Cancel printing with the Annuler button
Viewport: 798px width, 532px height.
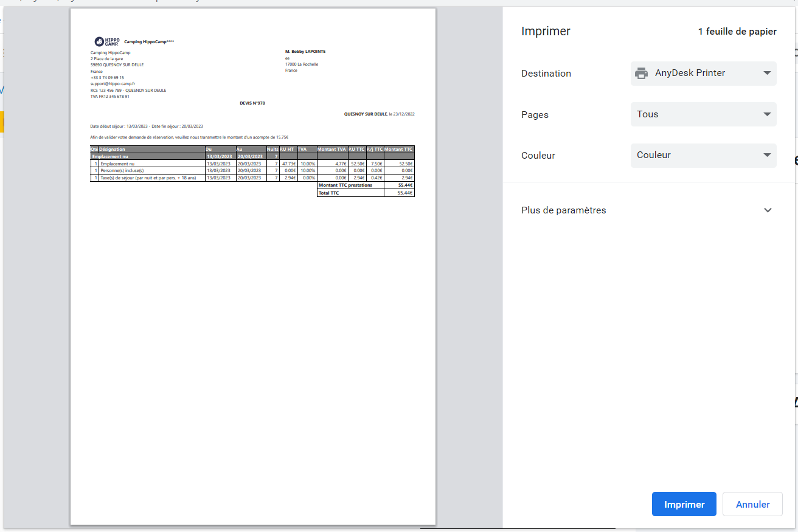coord(752,504)
